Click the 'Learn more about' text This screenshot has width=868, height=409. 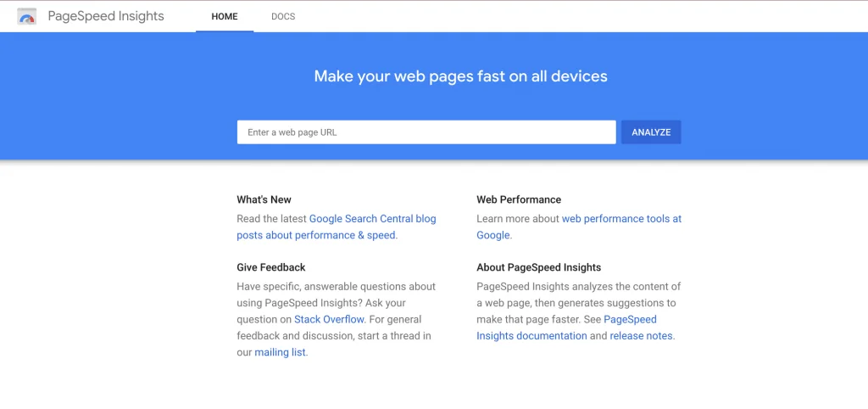point(518,219)
